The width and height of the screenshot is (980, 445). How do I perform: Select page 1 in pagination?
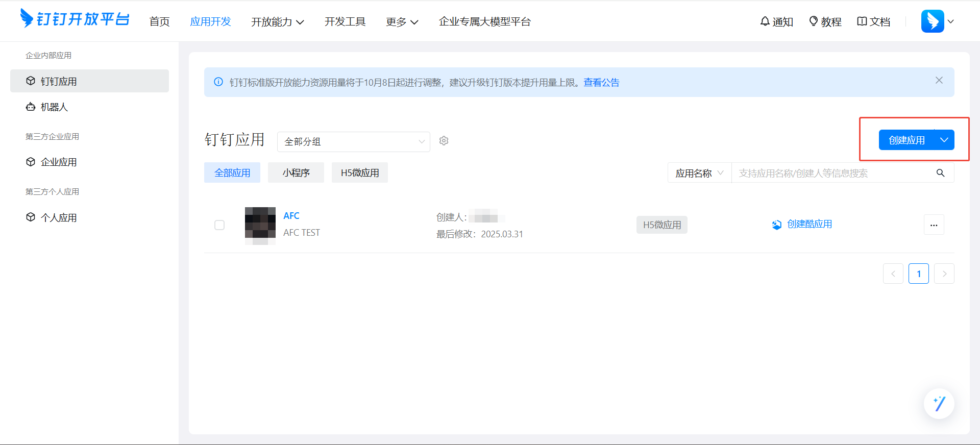point(919,274)
